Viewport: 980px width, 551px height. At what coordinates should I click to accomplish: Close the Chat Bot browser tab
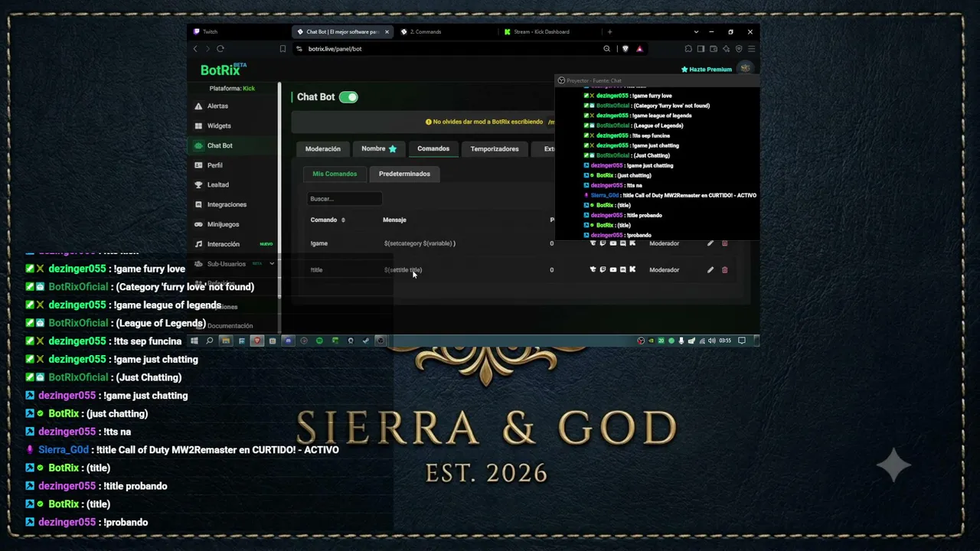(387, 32)
